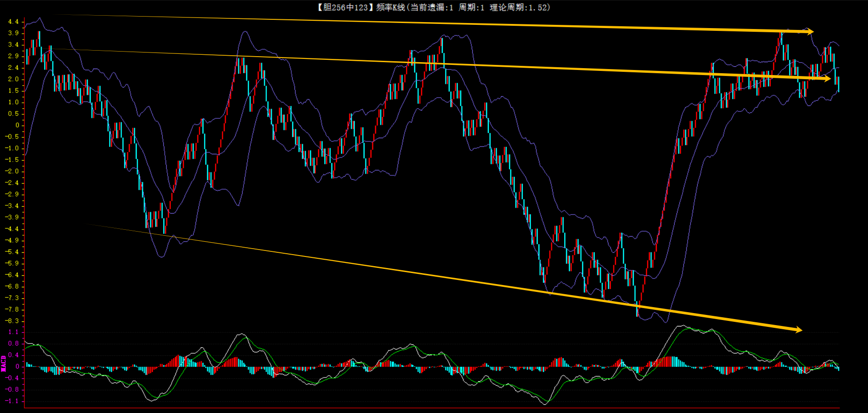Click the 0.8 MACD scale label

(x=13, y=343)
